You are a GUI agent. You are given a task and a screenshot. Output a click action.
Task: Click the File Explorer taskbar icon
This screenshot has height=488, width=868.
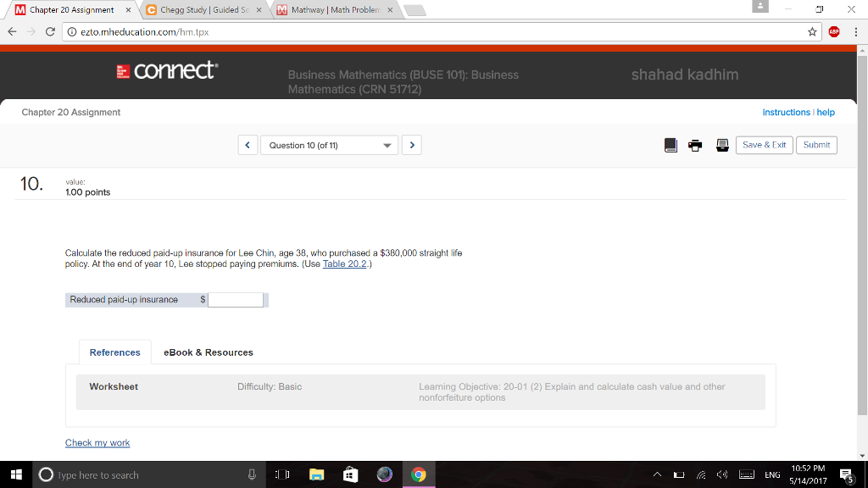pos(316,474)
